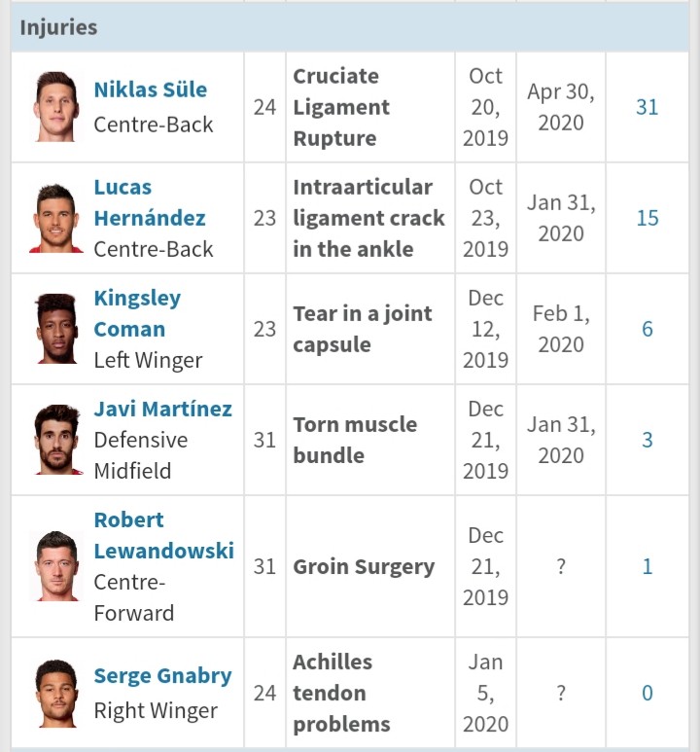Screen dimensions: 700x752
Task: Open Hernández's 15 missed games link
Action: [x=647, y=218]
